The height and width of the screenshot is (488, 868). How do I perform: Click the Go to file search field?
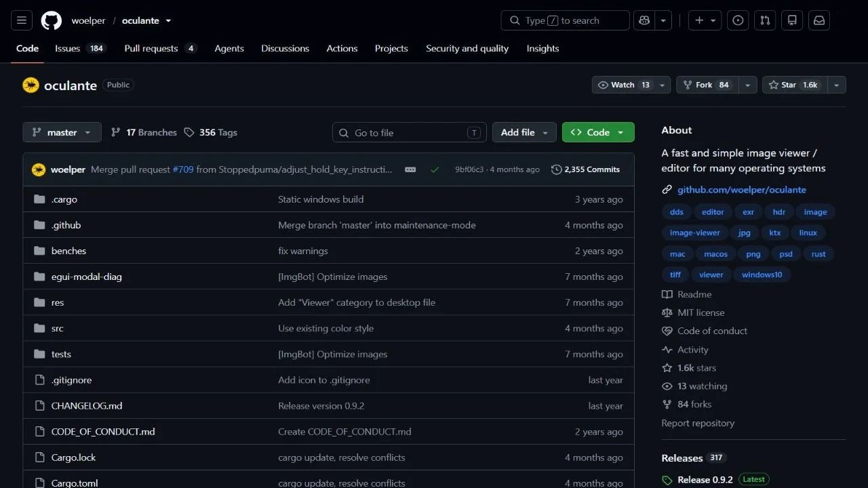(x=410, y=132)
